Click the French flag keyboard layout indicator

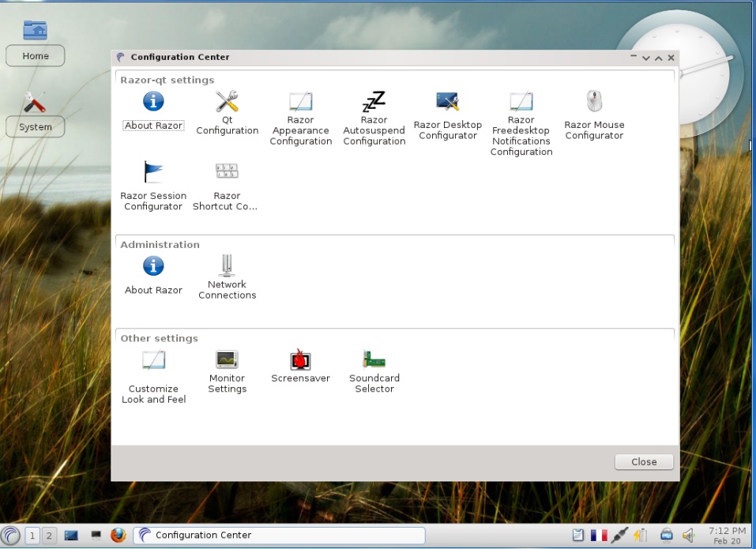[x=599, y=535]
